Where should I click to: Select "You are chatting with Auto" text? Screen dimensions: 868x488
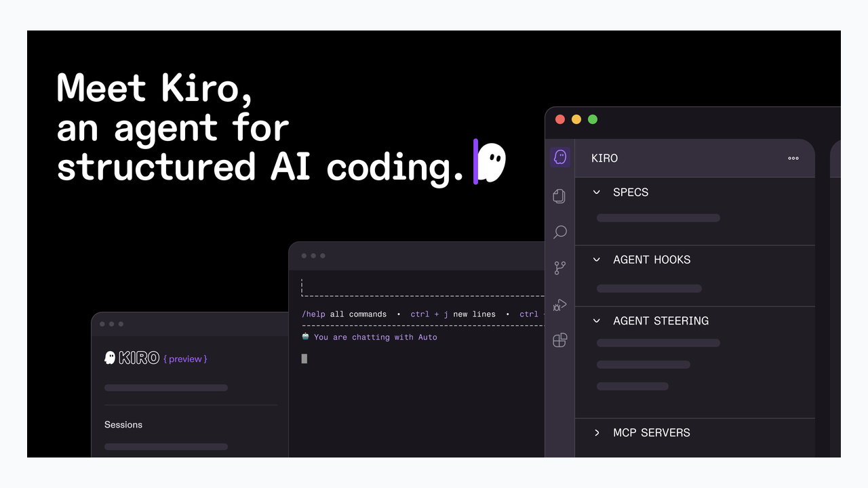tap(376, 337)
